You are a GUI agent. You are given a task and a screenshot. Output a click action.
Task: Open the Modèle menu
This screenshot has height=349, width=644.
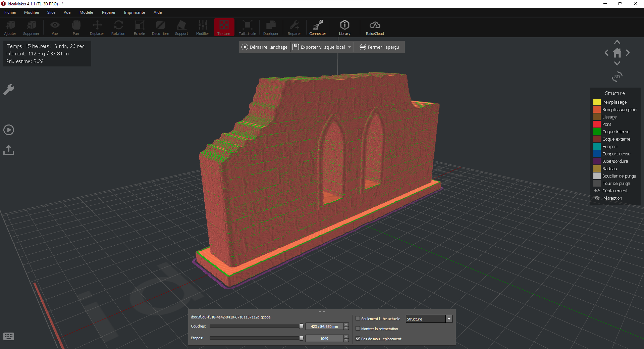[x=86, y=12]
